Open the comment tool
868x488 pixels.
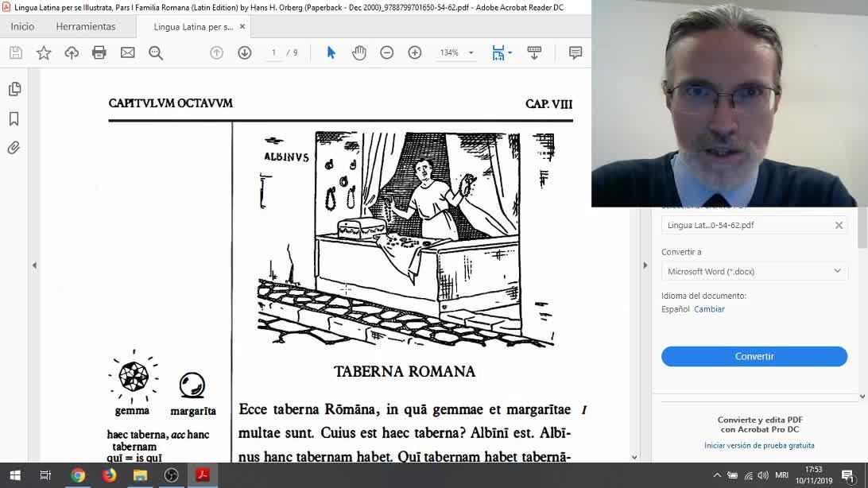(575, 52)
